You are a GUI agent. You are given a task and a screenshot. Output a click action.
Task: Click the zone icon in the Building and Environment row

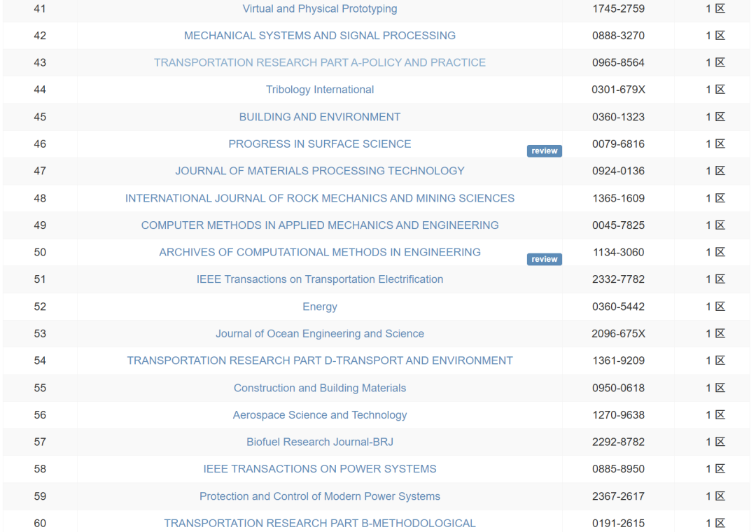click(720, 117)
